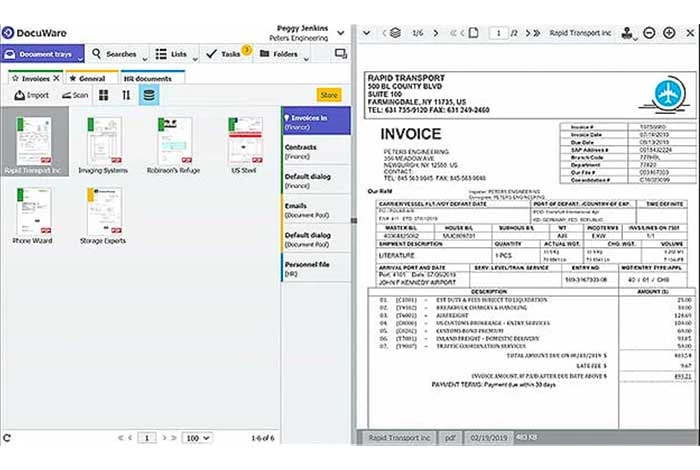Click the document stack icon in viewer
Screen dimensions: 700x470
tap(395, 33)
